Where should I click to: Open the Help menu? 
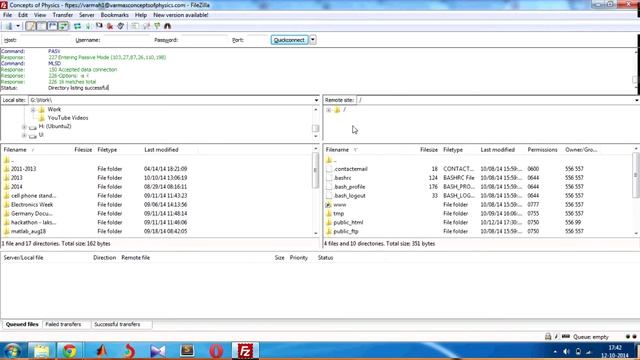point(140,15)
